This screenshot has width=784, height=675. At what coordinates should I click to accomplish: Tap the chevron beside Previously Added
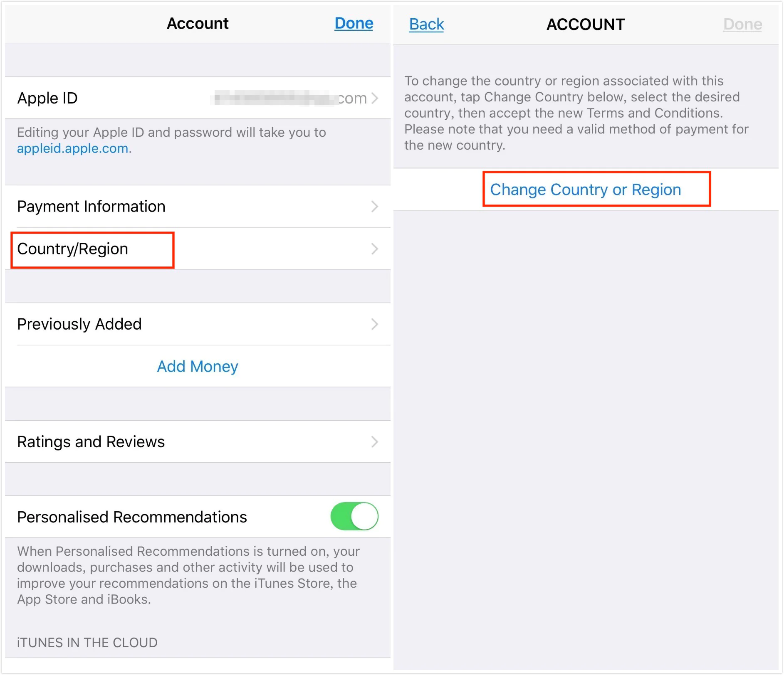376,324
